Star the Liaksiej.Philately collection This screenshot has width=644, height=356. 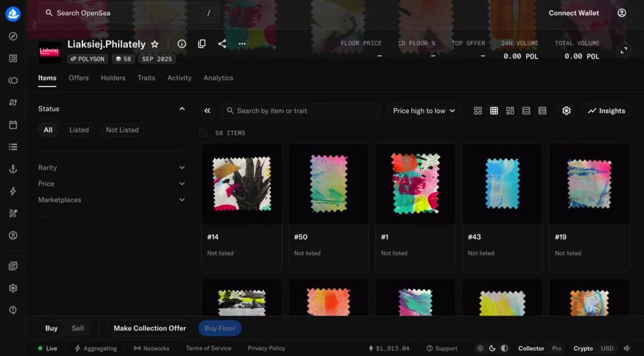[x=155, y=44]
